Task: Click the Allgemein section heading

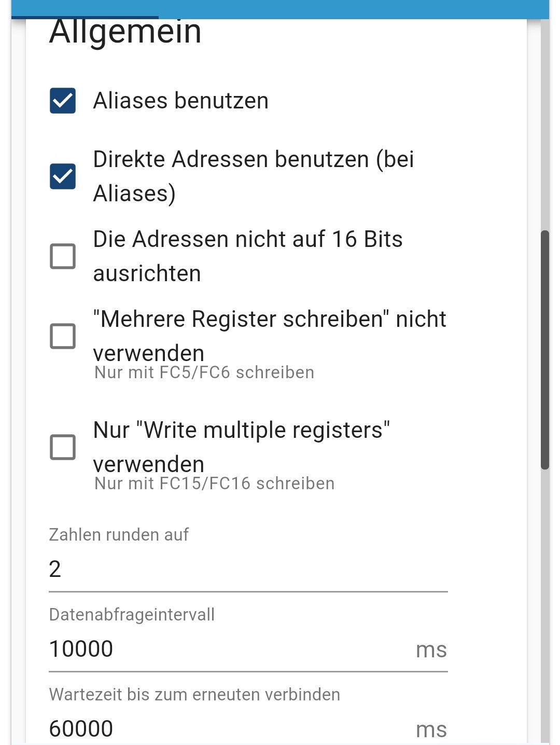Action: click(125, 32)
